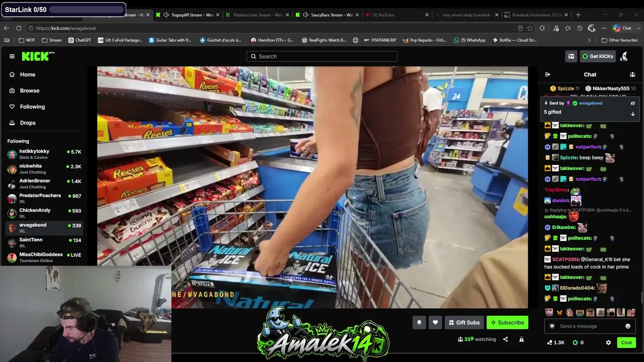Open AdrienBroner's channel from Following list
This screenshot has width=644, height=362.
(x=44, y=184)
